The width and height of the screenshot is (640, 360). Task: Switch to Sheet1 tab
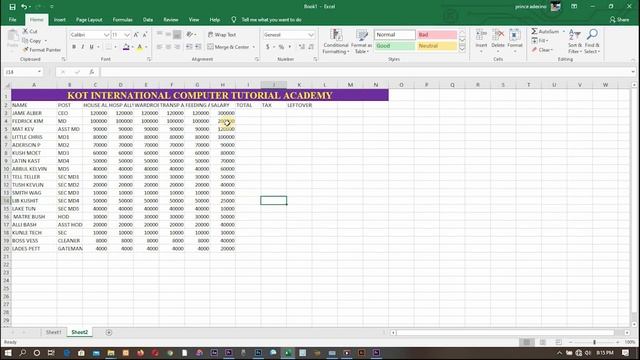click(53, 332)
